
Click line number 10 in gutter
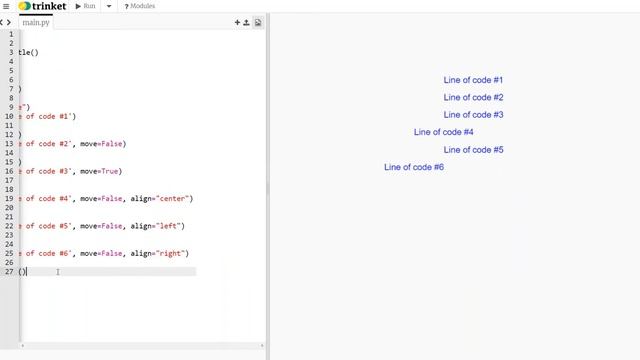[9, 116]
